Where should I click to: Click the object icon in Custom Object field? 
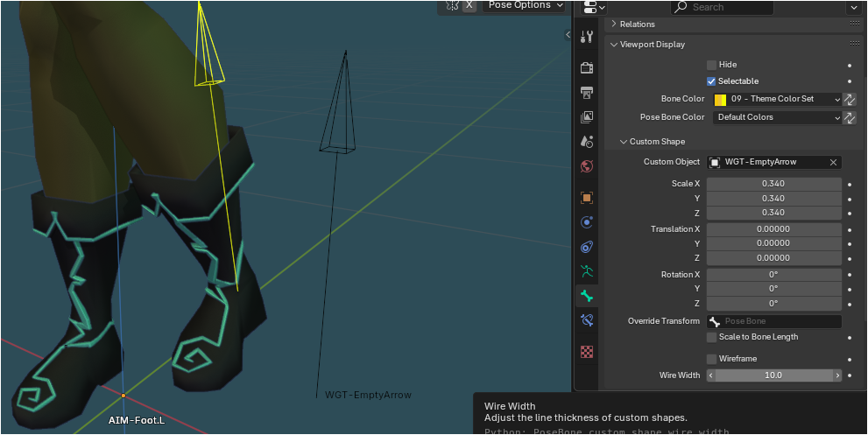pos(715,162)
